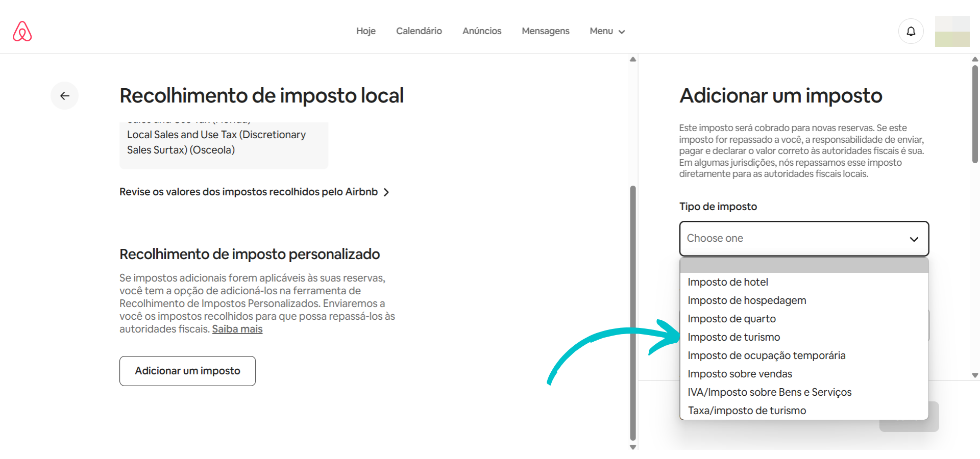Open the notifications bell icon
This screenshot has width=980, height=459.
pyautogui.click(x=911, y=31)
